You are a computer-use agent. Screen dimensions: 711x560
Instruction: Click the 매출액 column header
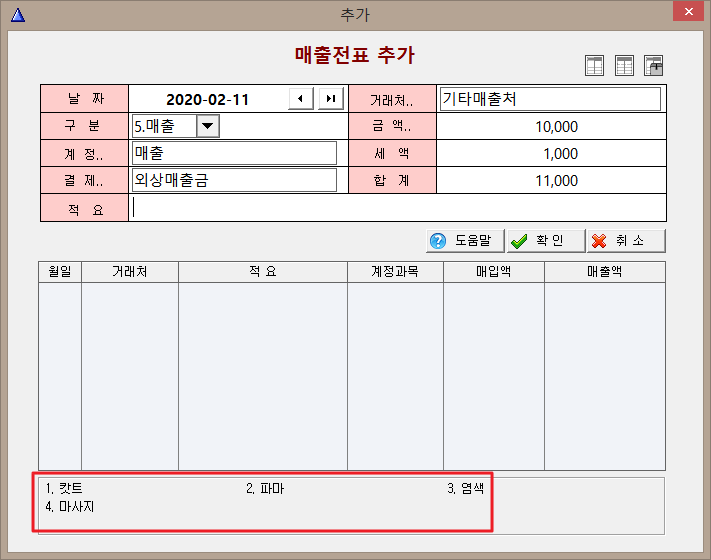coord(605,272)
